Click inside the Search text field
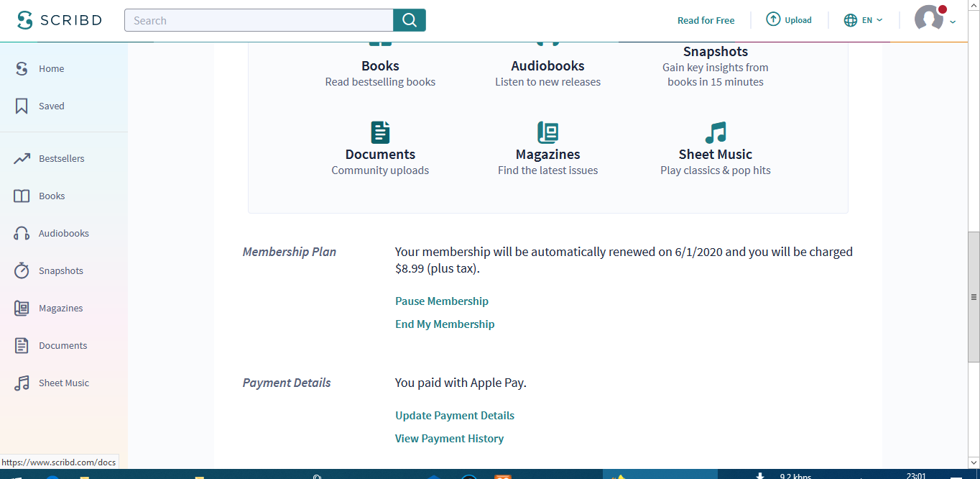 point(259,20)
